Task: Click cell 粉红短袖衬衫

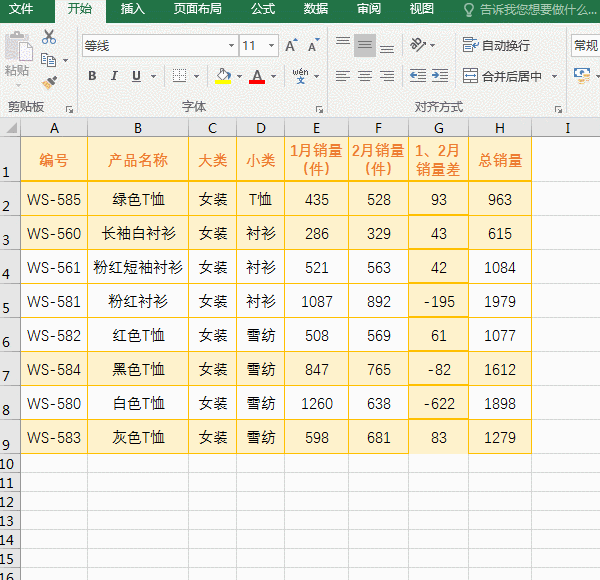Action: (138, 267)
